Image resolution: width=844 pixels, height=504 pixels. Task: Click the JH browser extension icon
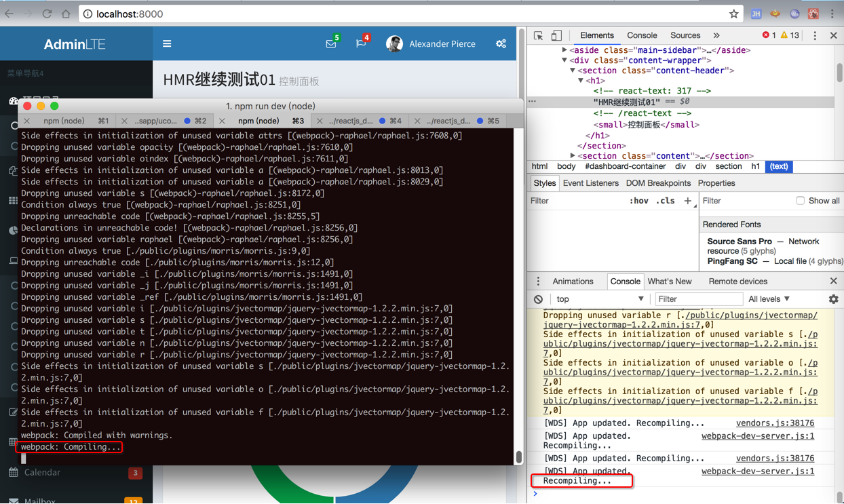(756, 14)
